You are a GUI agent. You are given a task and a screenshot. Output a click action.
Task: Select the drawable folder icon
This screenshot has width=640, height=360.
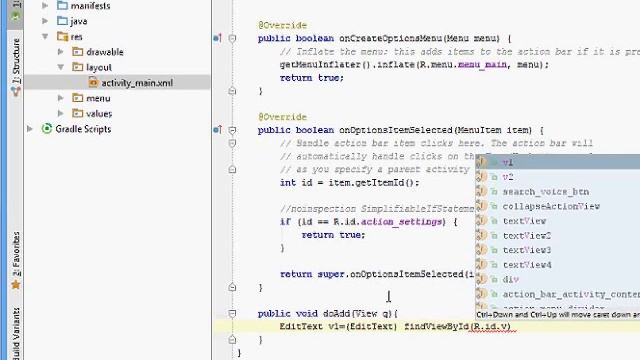click(78, 51)
